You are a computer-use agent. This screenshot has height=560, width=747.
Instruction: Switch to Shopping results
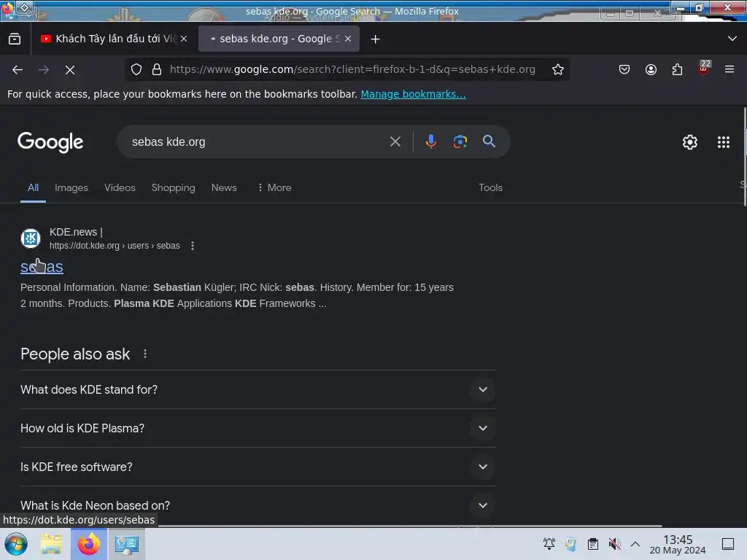[x=174, y=187]
